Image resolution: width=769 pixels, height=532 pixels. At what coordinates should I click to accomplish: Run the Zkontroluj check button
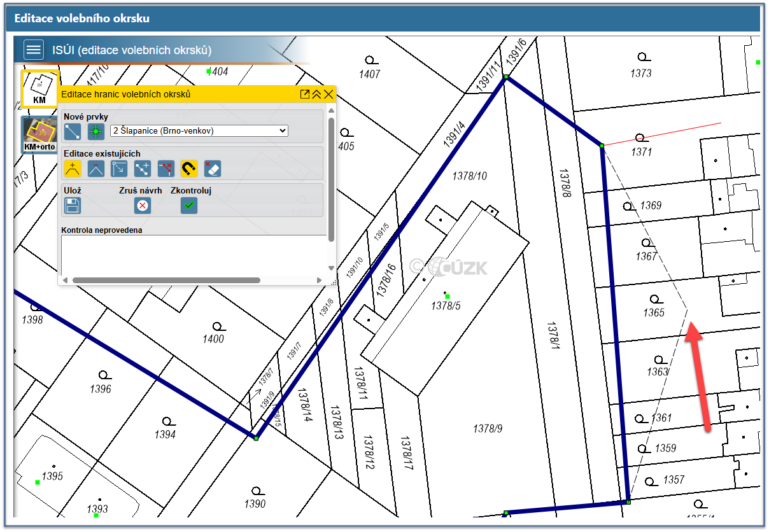click(x=189, y=206)
